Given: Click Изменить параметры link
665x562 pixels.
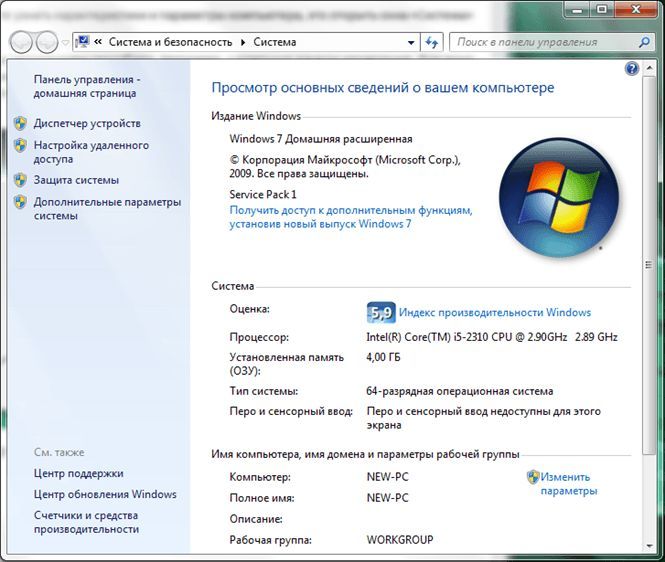Looking at the screenshot, I should point(569,484).
